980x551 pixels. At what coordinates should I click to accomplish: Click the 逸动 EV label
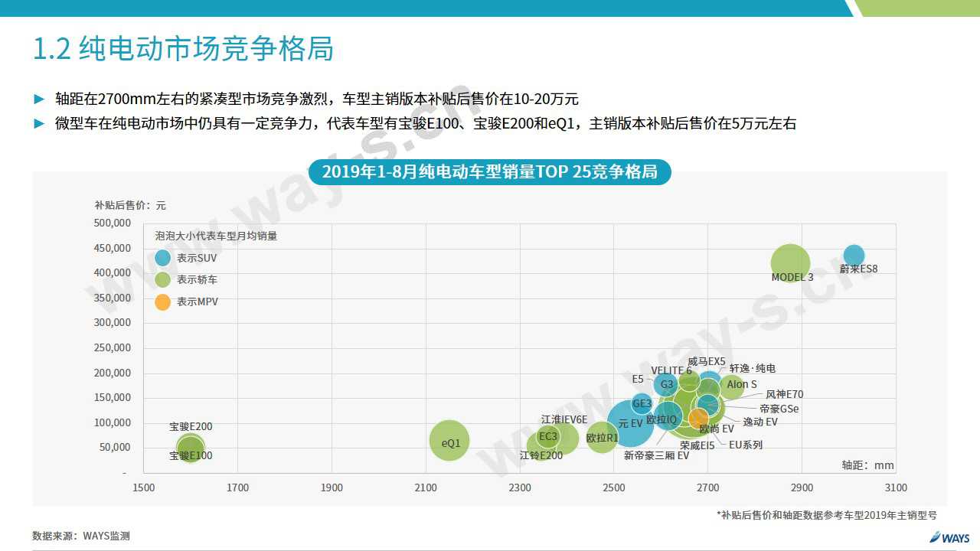tap(760, 422)
